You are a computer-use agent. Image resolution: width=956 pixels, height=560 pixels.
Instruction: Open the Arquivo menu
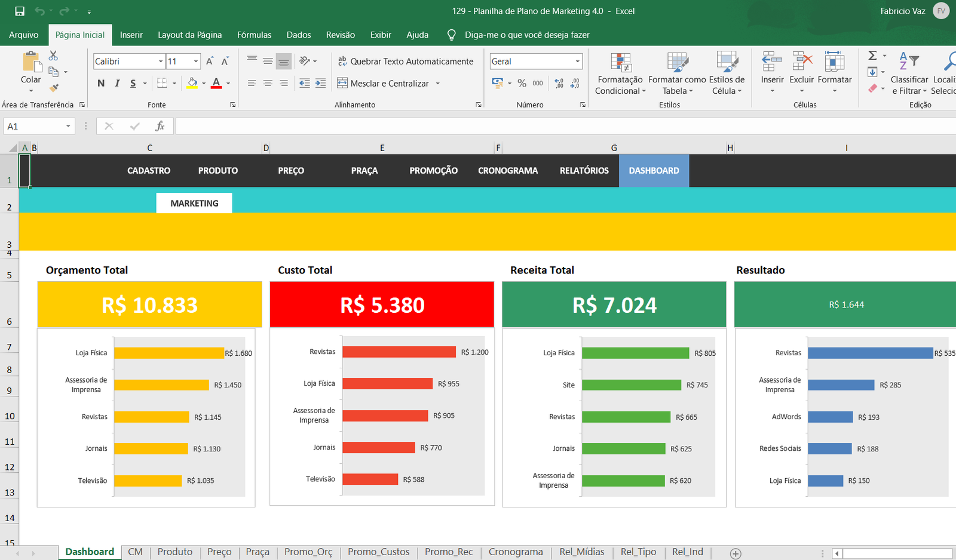(23, 35)
